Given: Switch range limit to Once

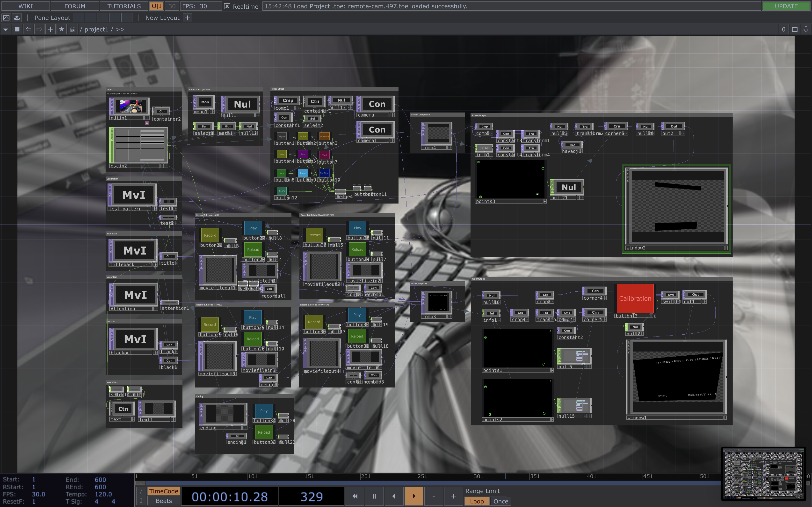Looking at the screenshot, I should point(501,501).
